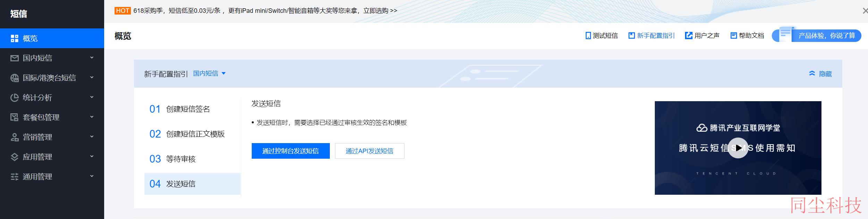Click the 产品体验,你说了算 feedback button
Viewport: 868px width, 219px height.
pos(816,35)
